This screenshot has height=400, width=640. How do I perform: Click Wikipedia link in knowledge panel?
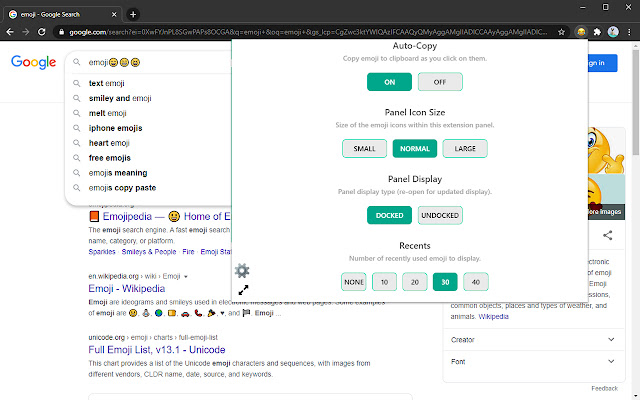493,316
